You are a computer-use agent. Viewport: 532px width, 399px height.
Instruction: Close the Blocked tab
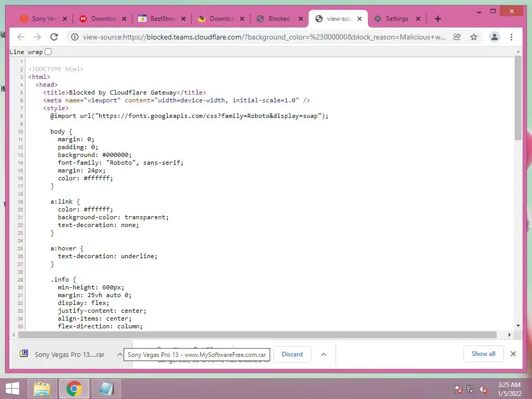point(301,19)
